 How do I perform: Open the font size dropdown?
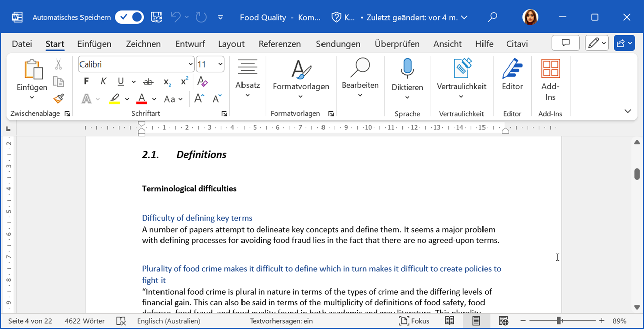pos(220,64)
